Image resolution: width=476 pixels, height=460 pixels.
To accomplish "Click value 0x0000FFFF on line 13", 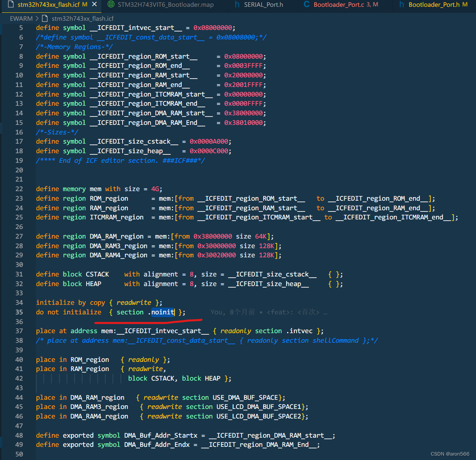I will [244, 104].
